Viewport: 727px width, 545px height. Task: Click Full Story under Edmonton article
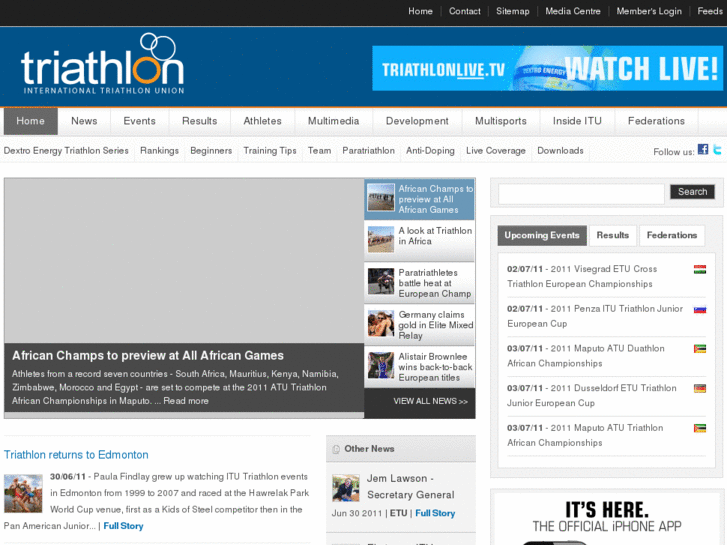click(x=123, y=526)
